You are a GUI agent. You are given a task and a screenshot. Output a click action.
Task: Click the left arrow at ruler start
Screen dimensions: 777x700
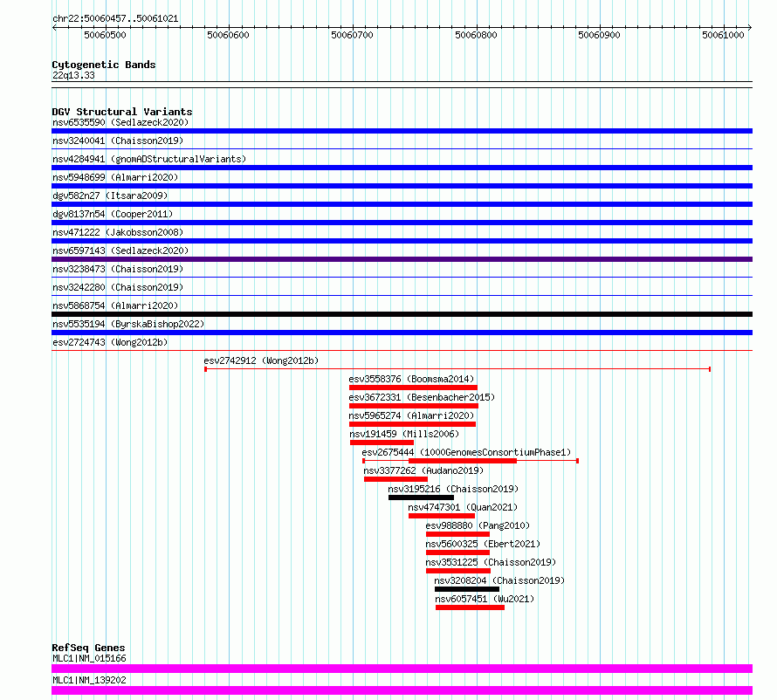click(54, 28)
